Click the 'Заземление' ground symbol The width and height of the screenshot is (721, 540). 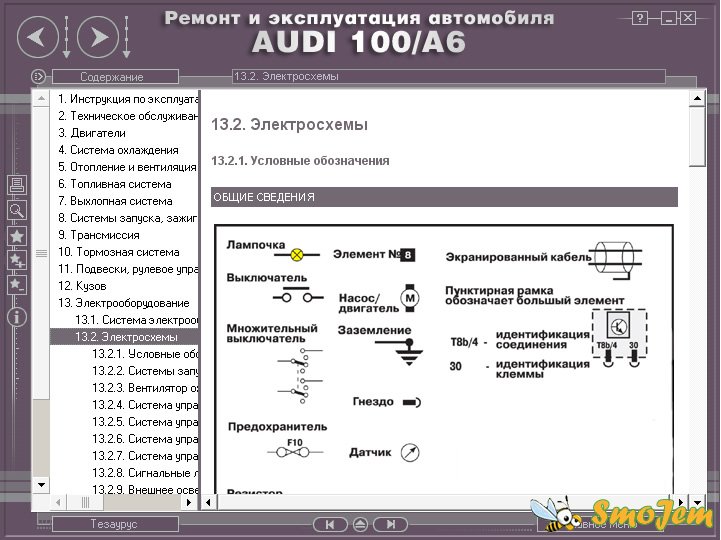click(399, 352)
